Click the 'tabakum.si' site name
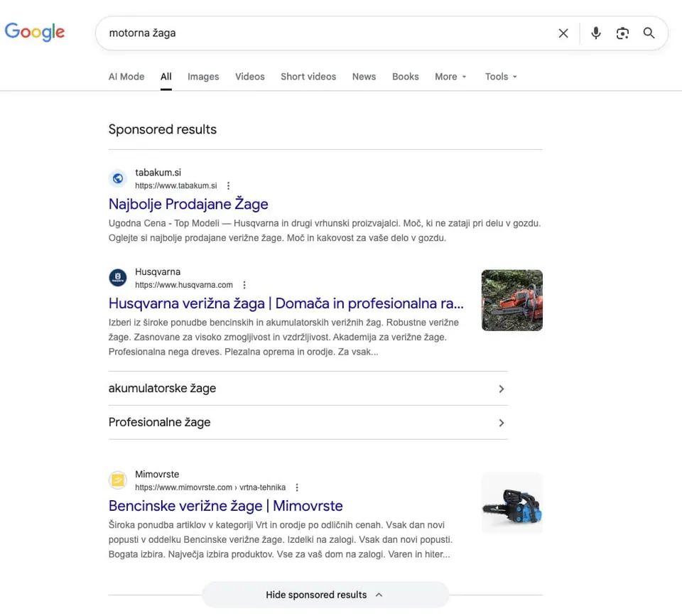This screenshot has width=682, height=616. click(x=158, y=173)
